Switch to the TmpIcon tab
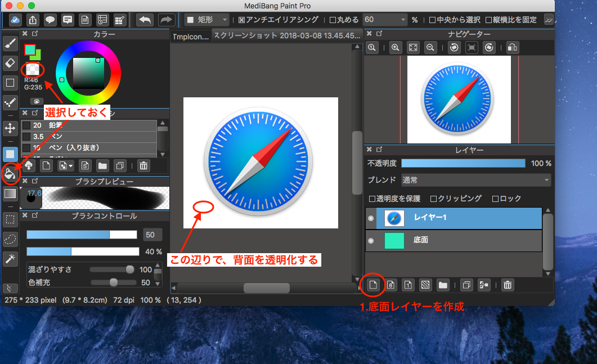This screenshot has width=597, height=364. click(191, 37)
